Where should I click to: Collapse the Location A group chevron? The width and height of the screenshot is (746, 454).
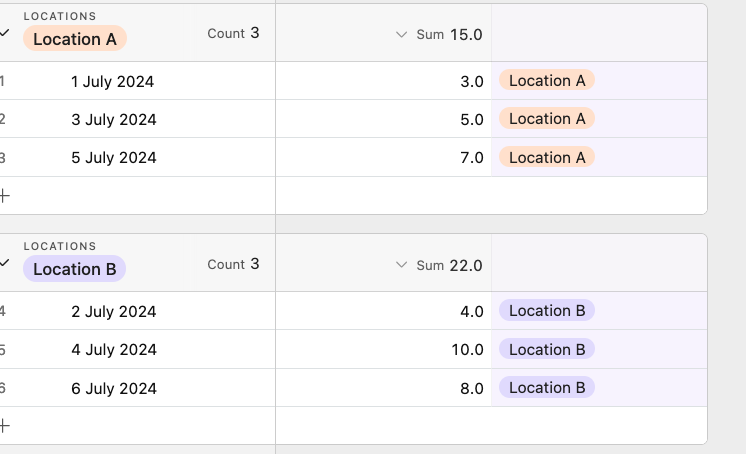click(4, 33)
